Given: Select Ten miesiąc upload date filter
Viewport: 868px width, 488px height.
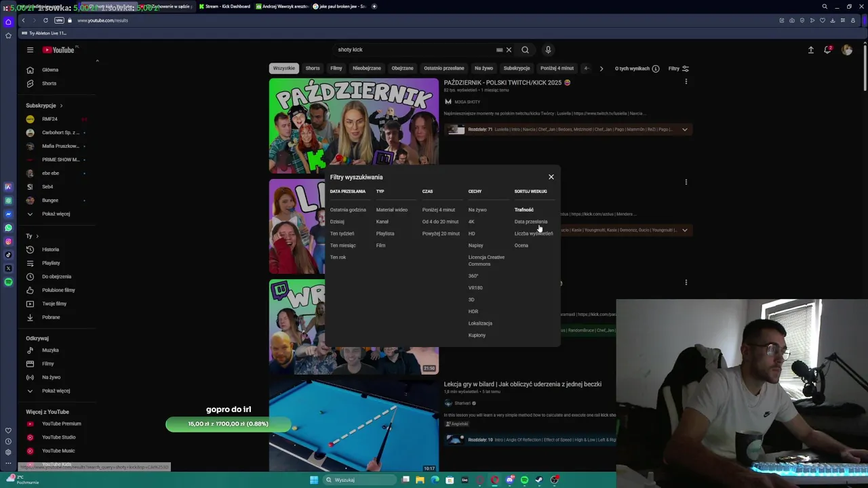Looking at the screenshot, I should 342,245.
